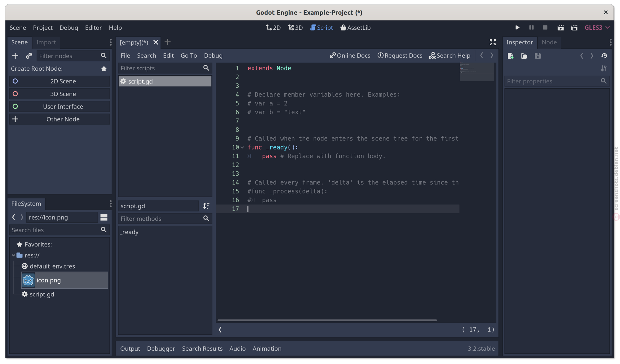Switch to 2D workspace
Viewport: 620px width, 364px height.
click(x=273, y=28)
